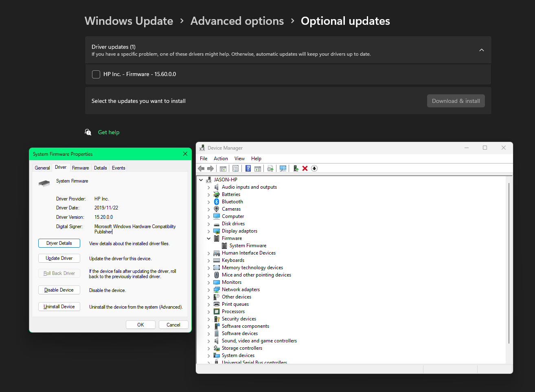Screen dimensions: 535x392
Task: Click the Driver Details button
Action: 59,243
